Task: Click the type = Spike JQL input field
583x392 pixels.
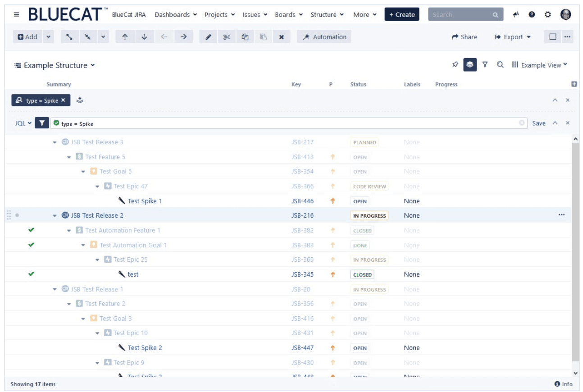Action: click(288, 123)
